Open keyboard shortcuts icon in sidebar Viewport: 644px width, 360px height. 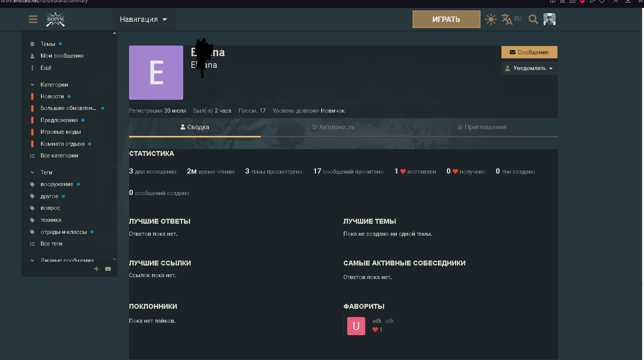(108, 269)
